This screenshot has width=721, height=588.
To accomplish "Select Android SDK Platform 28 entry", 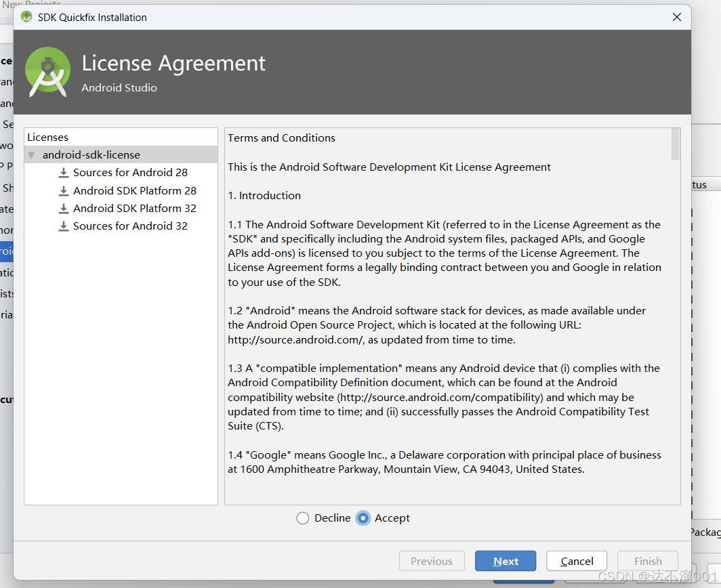I will click(135, 190).
